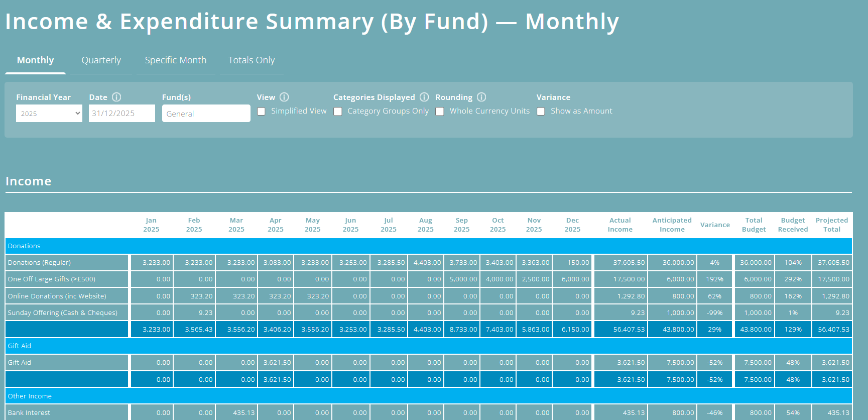Go to the Totals Only tab

(x=252, y=60)
